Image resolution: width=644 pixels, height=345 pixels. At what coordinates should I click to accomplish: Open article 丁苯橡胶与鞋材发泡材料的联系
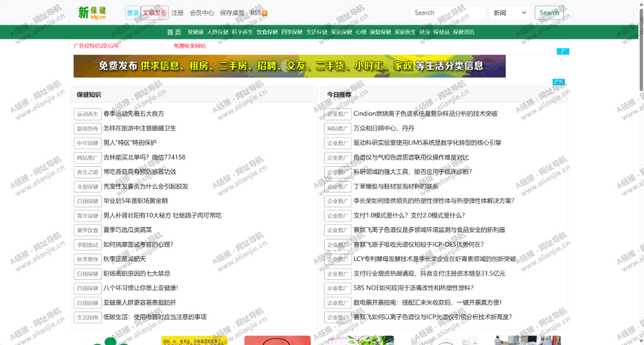pyautogui.click(x=396, y=187)
